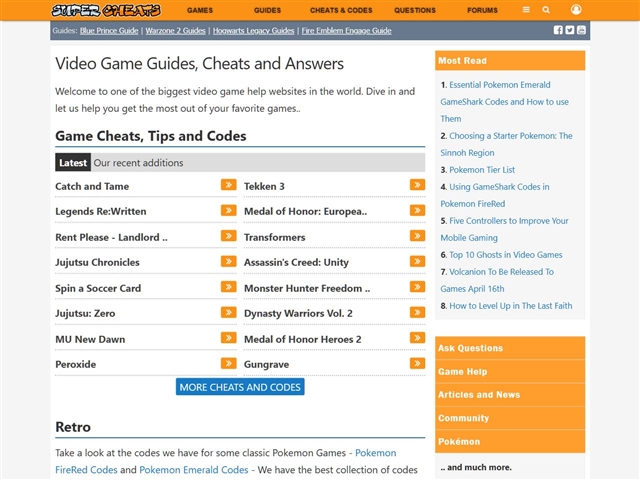The height and width of the screenshot is (480, 640).
Task: Visit the Facebook page icon
Action: pyautogui.click(x=558, y=30)
